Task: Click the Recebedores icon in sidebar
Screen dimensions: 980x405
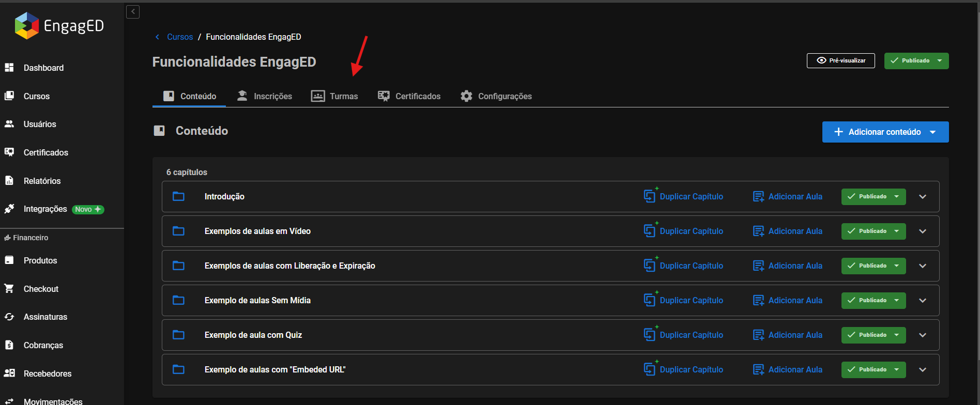Action: point(9,373)
